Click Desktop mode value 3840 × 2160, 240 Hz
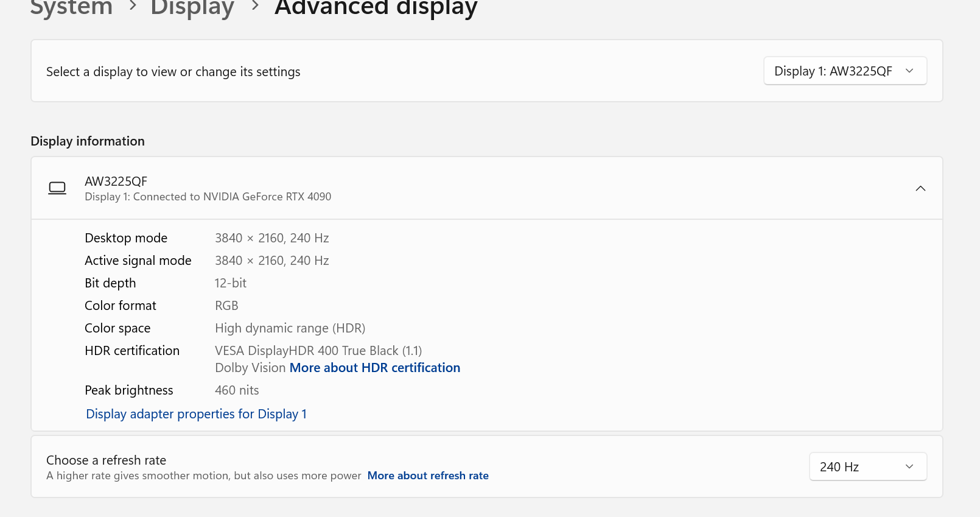This screenshot has width=980, height=517. tap(272, 238)
